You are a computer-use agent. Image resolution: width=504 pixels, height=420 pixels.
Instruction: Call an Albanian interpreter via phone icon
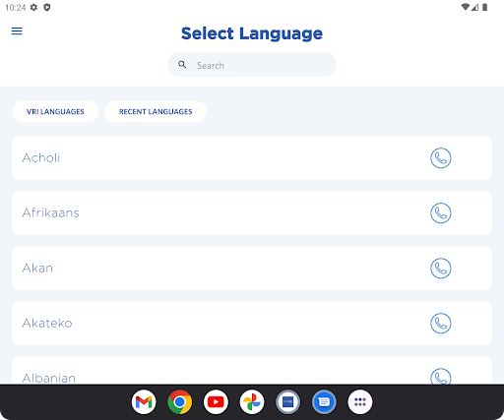coord(441,376)
